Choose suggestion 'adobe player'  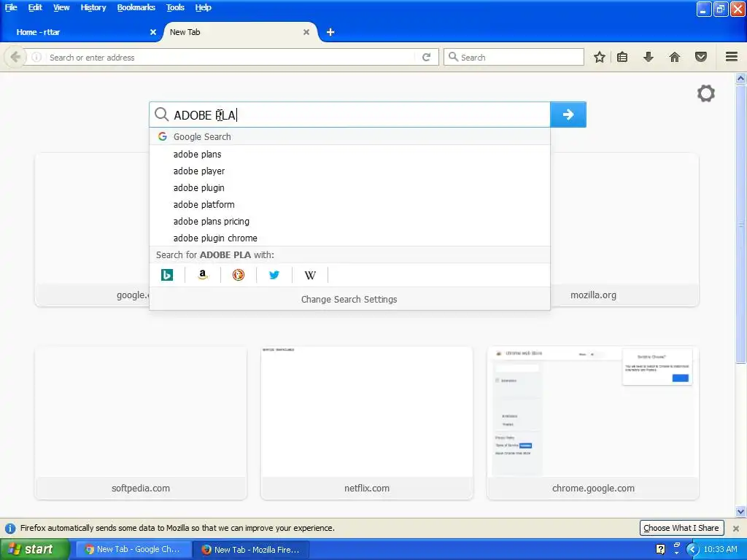349,171
